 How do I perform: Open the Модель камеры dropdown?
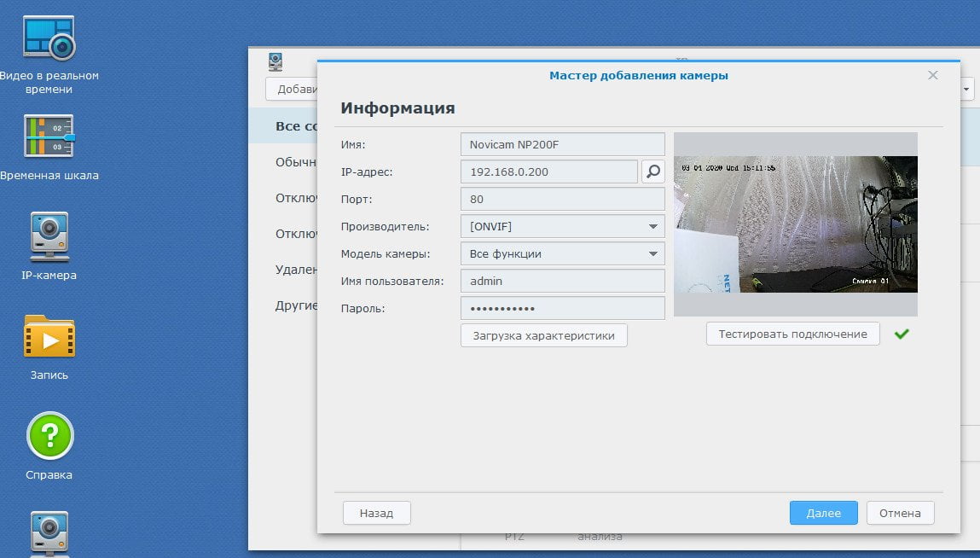tap(563, 254)
